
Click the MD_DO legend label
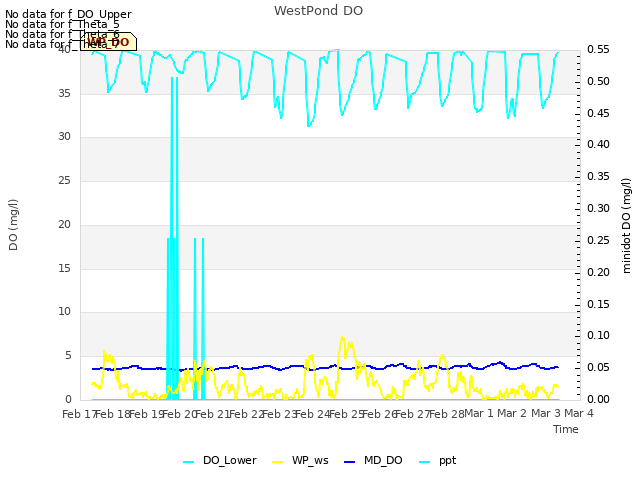383,460
